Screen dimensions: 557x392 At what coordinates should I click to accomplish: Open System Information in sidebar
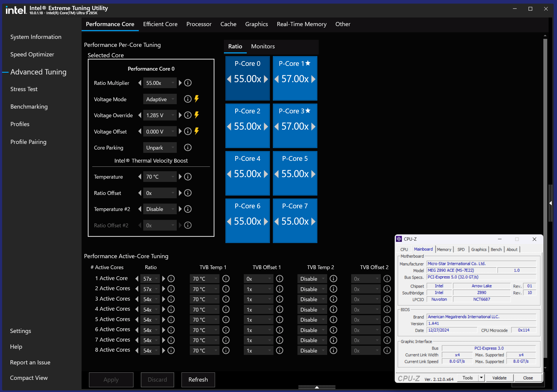[36, 37]
